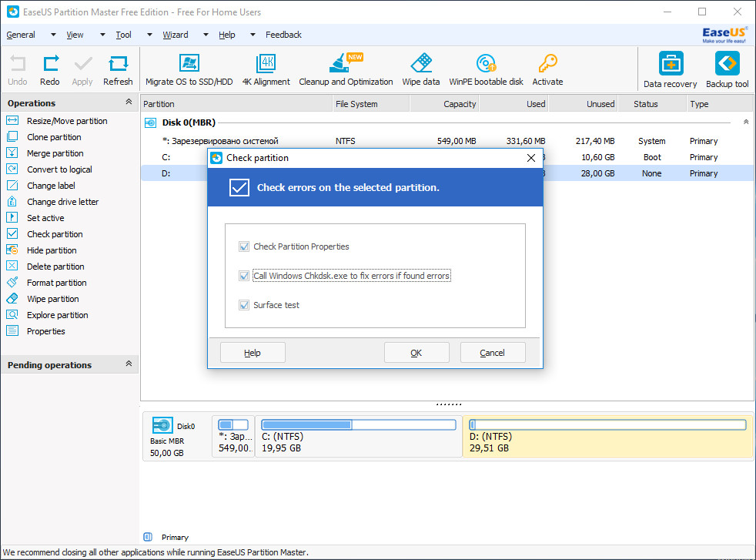Screen dimensions: 756x560
Task: Expand the Wizard menu dropdown arrow
Action: (x=206, y=35)
